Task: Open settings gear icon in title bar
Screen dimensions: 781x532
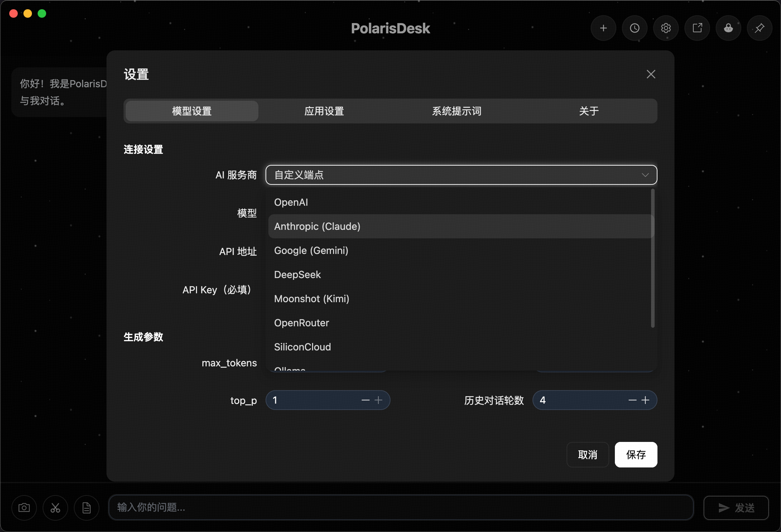Action: click(666, 28)
